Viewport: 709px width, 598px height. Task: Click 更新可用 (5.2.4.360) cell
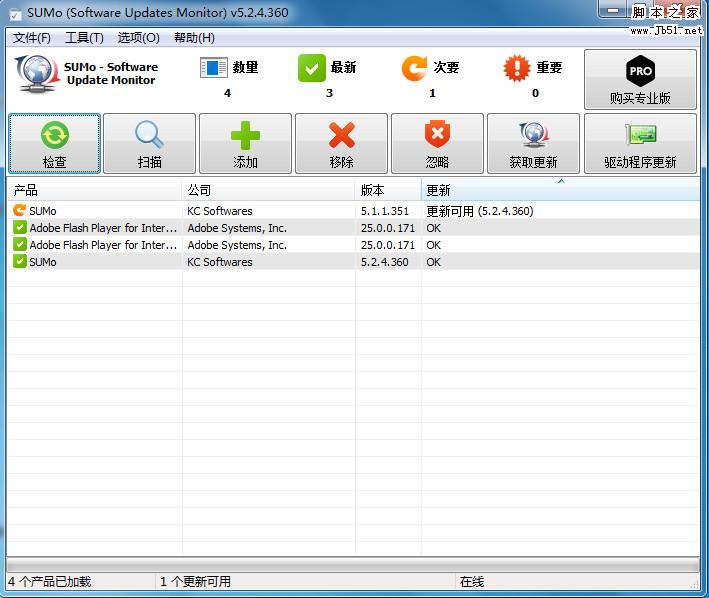[480, 211]
